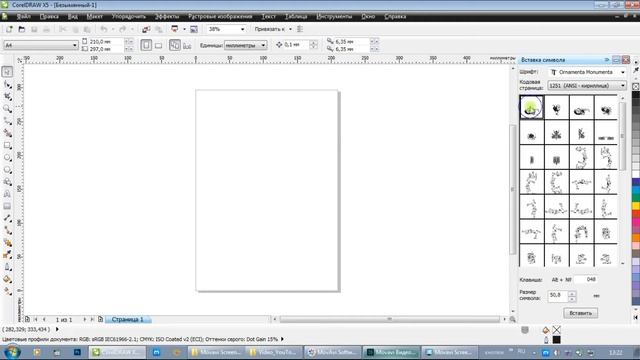The height and width of the screenshot is (360, 640).
Task: Increase the symbol size stepper
Action: [572, 293]
